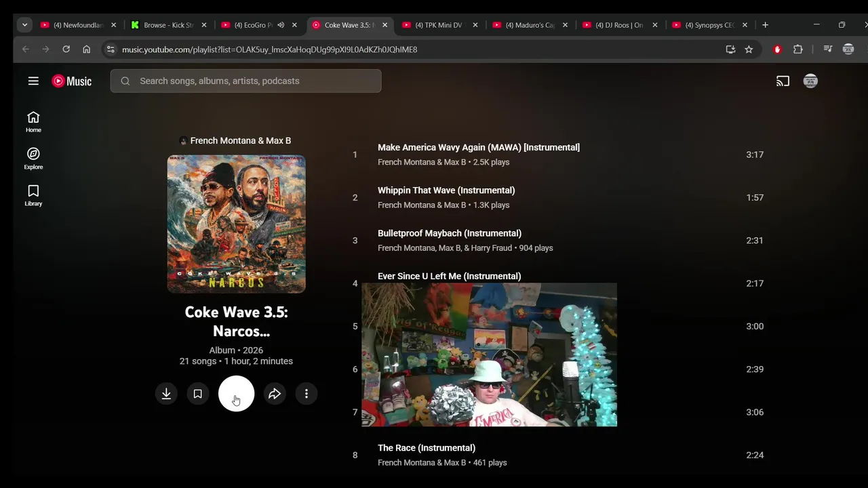Open French Montana & Max B artist link
This screenshot has width=868, height=488.
click(x=240, y=140)
